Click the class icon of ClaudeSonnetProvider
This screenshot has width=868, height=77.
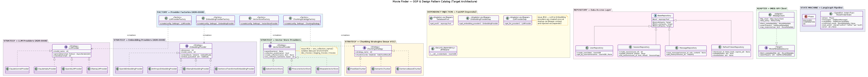click(7, 69)
